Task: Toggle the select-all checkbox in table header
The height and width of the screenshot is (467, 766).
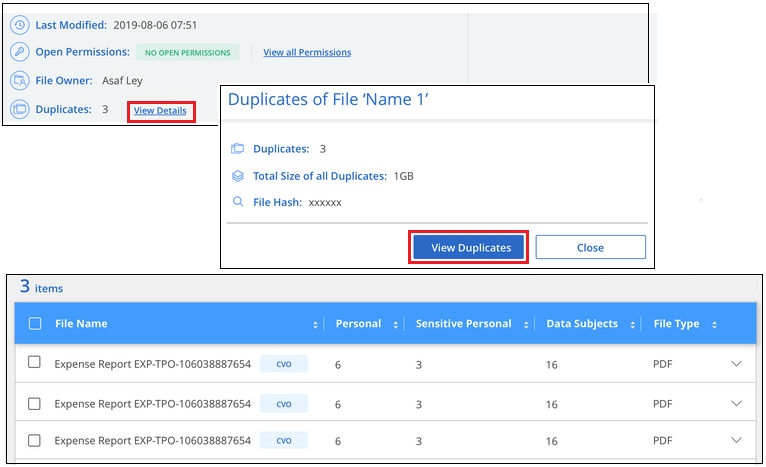Action: tap(35, 324)
